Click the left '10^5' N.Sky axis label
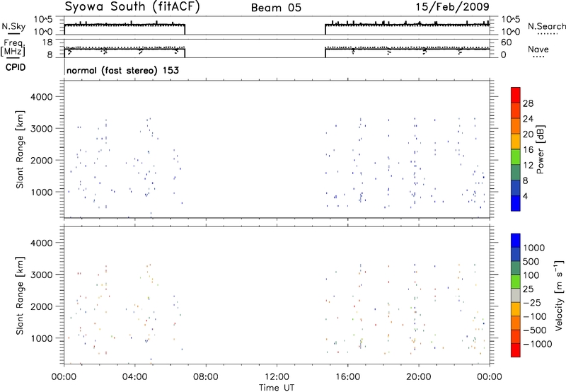Image resolution: width=566 pixels, height=392 pixels. 43,19
